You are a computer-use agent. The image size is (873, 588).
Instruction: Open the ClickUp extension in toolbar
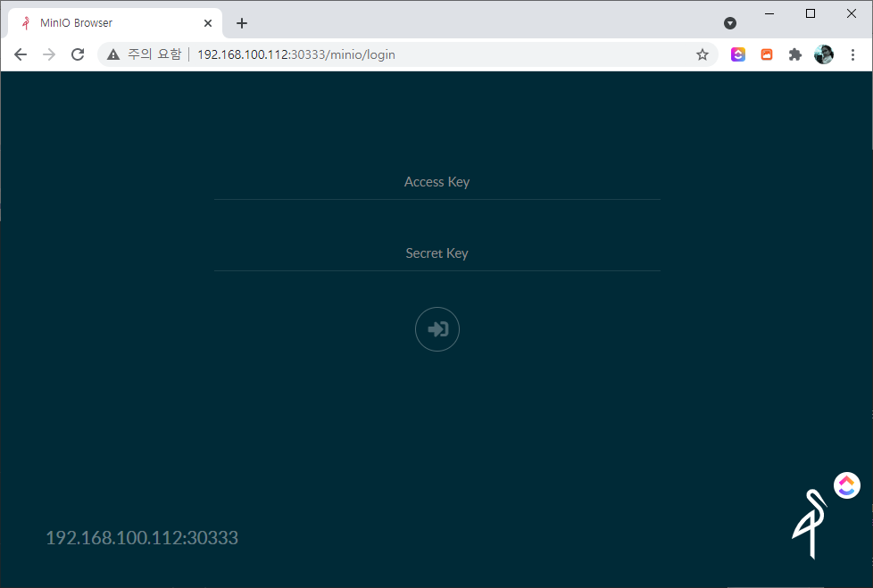click(737, 54)
